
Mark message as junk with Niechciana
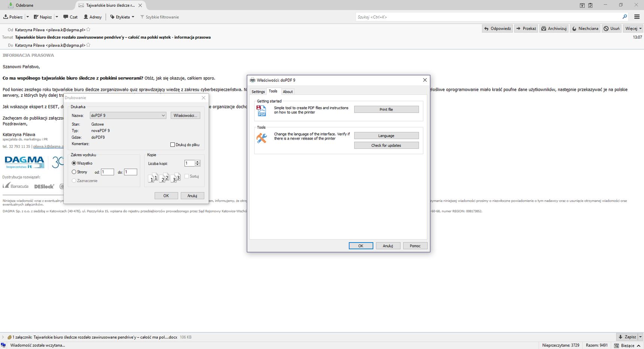(585, 28)
